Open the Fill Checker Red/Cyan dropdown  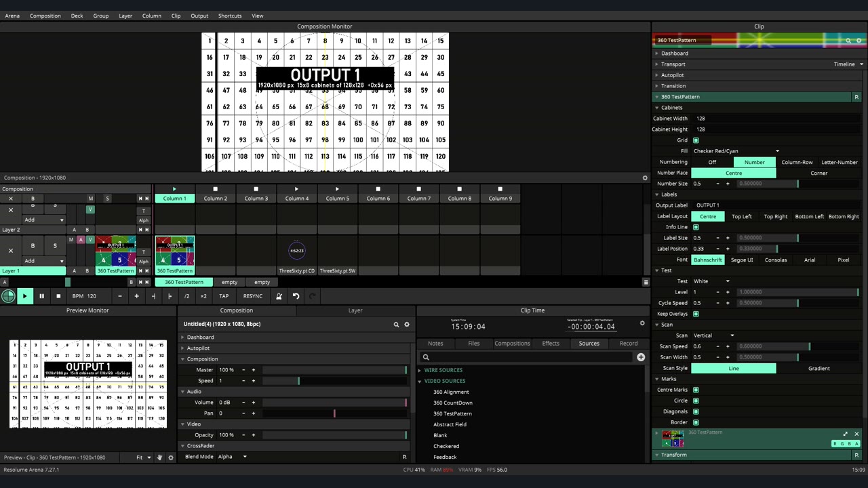coord(736,151)
